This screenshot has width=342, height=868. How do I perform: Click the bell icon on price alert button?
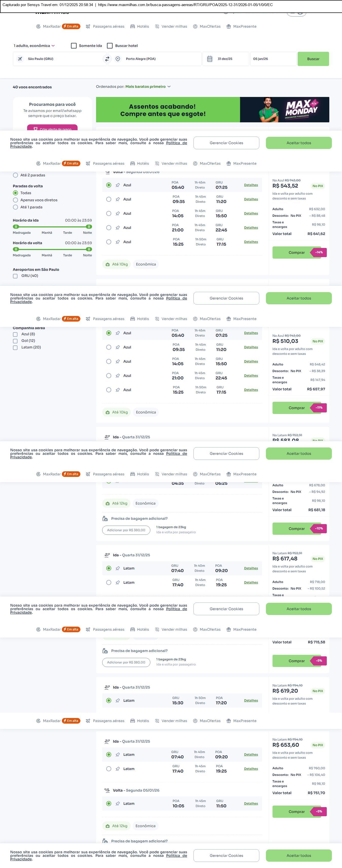pyautogui.click(x=36, y=129)
